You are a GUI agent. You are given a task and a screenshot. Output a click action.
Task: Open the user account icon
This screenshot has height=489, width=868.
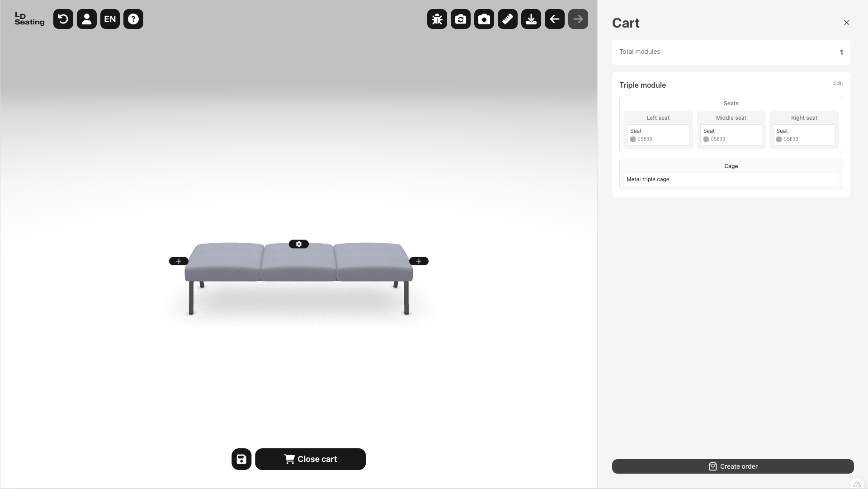point(87,19)
